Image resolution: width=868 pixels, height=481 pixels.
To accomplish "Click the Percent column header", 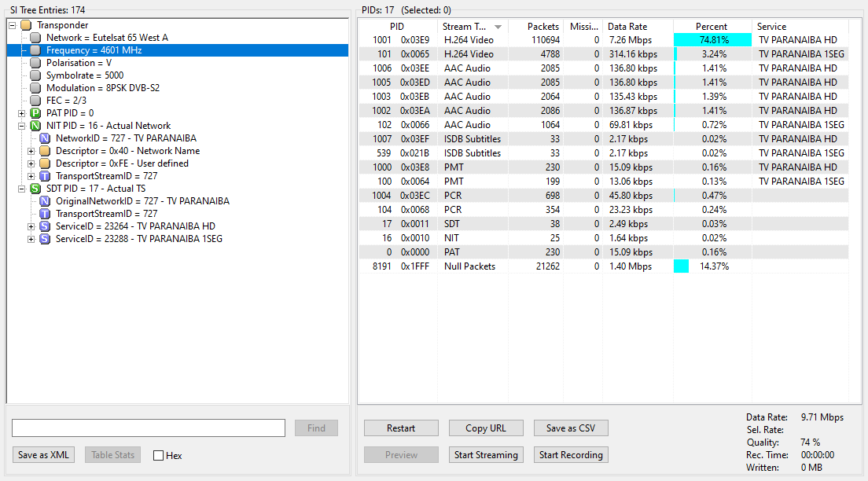I will (x=712, y=27).
